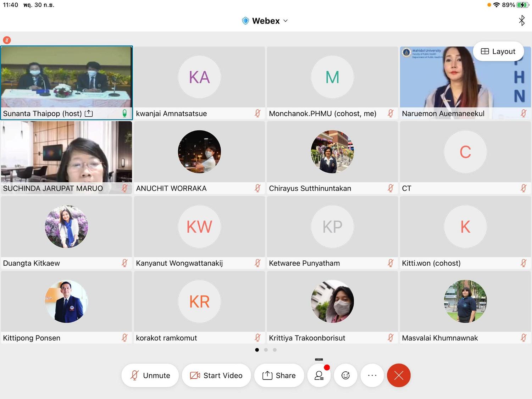This screenshot has height=399, width=532.
Task: Open the participants list icon
Action: (319, 375)
